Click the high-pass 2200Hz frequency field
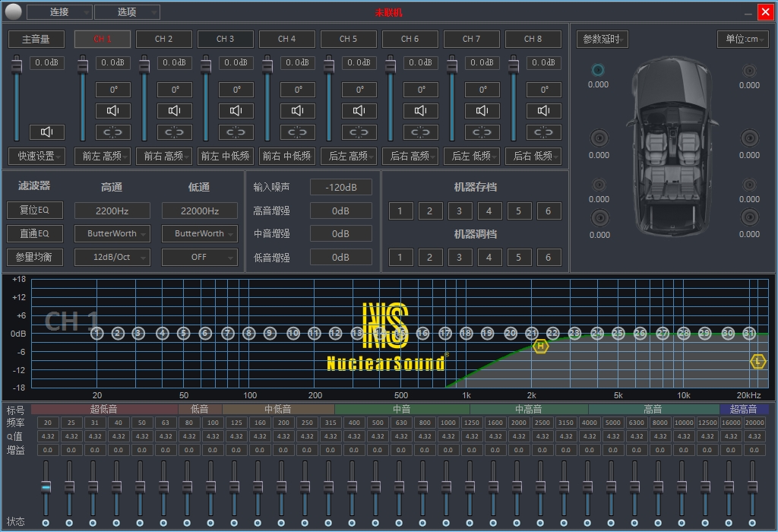Screen dimensions: 778x532 pos(112,211)
